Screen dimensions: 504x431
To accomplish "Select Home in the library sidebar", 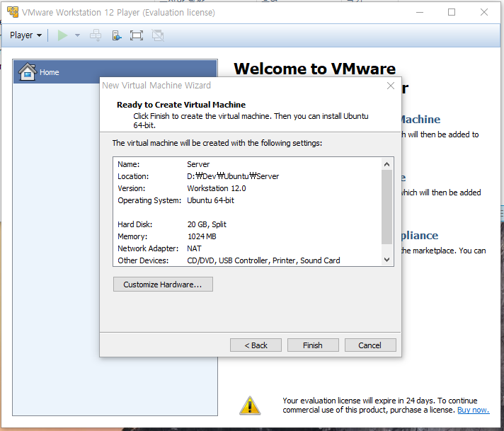I will point(115,72).
